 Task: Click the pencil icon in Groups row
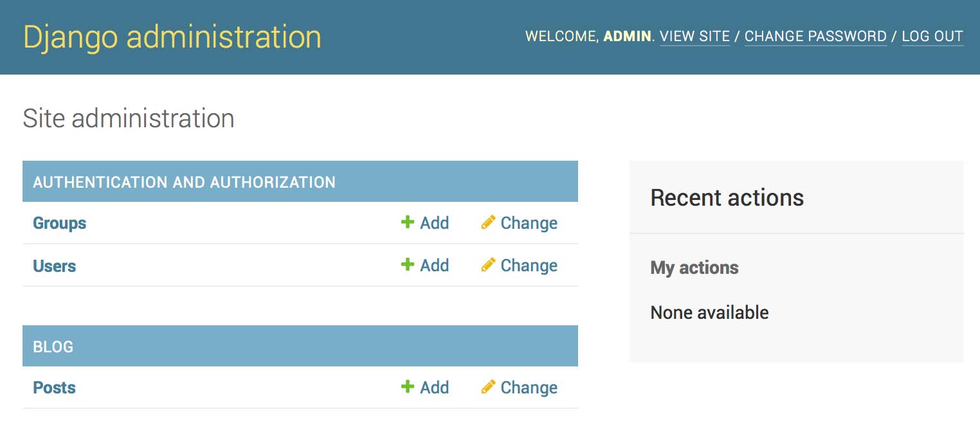[x=488, y=222]
